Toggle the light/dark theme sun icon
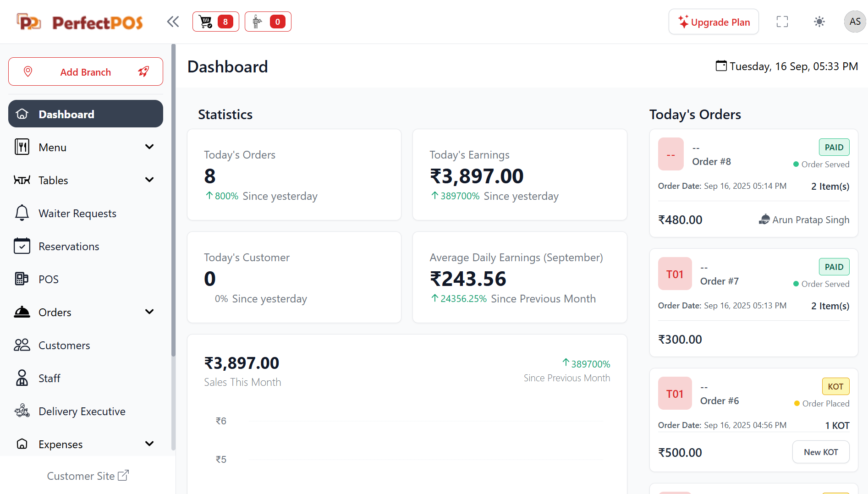 coord(819,22)
